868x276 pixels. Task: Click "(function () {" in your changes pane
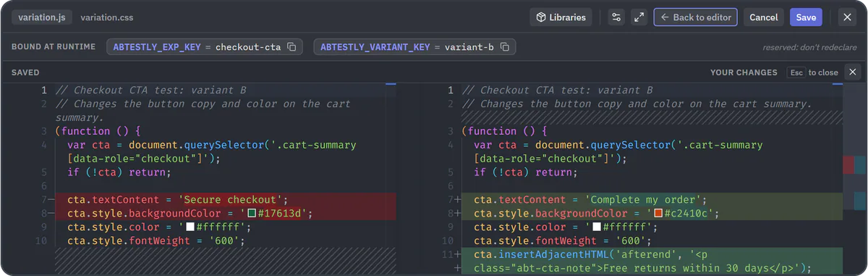pos(504,131)
